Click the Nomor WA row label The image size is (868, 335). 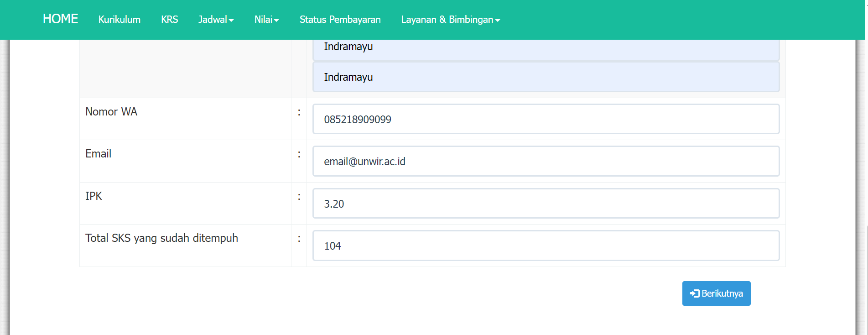[x=111, y=112]
